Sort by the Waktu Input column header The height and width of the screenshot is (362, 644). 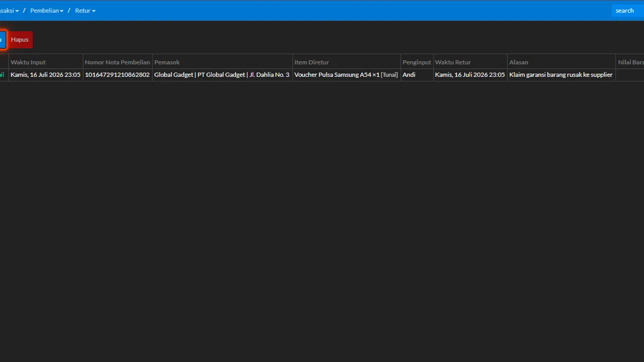(x=46, y=62)
